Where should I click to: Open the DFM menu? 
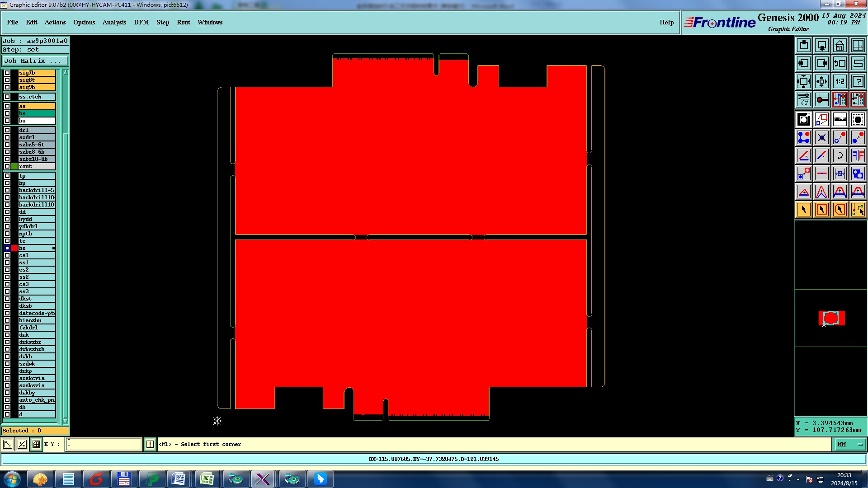142,22
